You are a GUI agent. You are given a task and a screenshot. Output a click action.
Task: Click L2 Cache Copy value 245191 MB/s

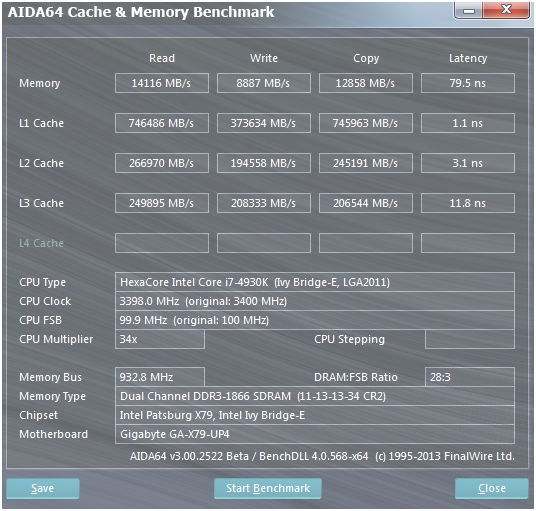pos(366,163)
